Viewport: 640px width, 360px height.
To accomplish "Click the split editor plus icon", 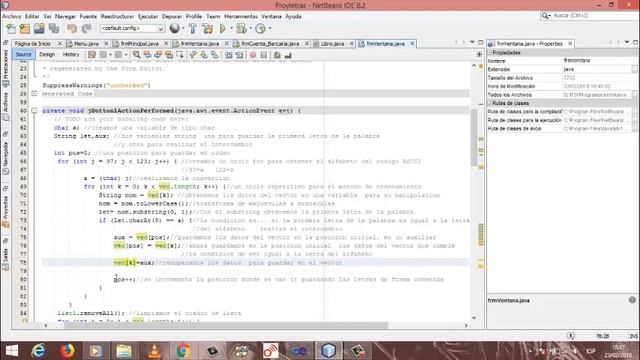I will click(x=479, y=54).
